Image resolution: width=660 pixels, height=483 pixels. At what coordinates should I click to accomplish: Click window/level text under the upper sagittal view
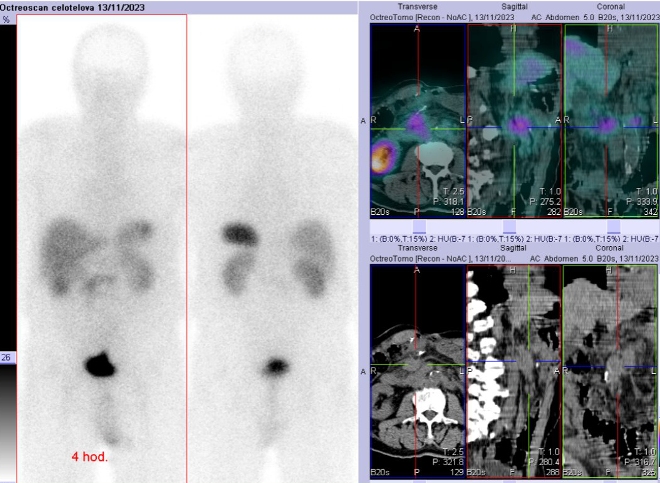(x=515, y=239)
